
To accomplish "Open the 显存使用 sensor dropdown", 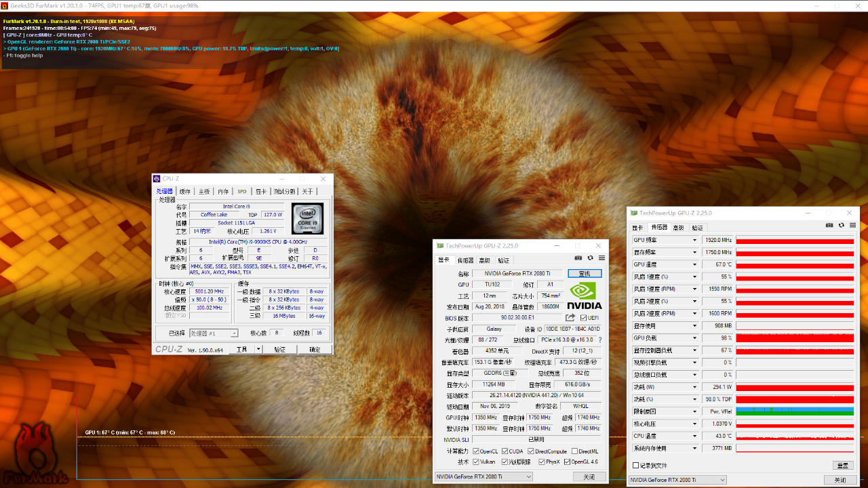I will click(694, 326).
